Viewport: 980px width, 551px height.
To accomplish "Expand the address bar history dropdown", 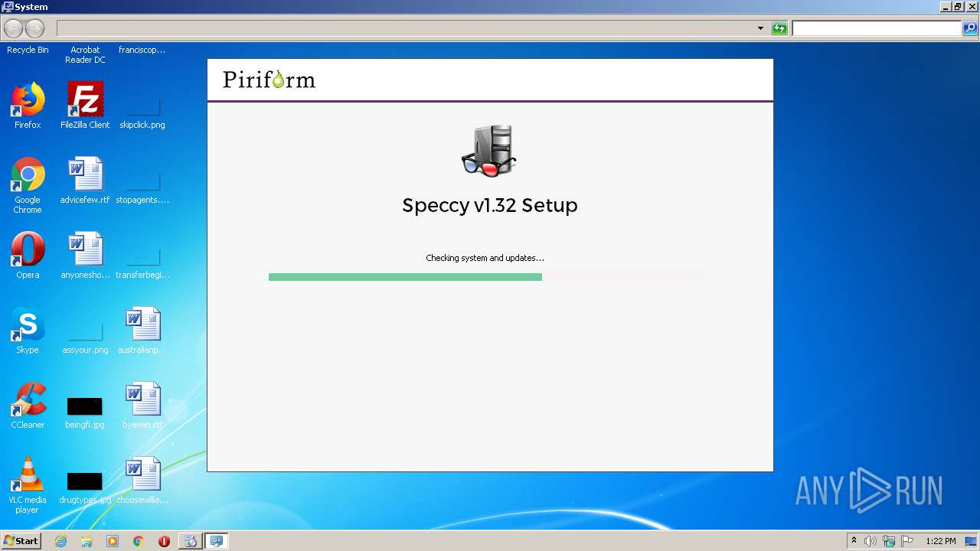I will point(760,28).
